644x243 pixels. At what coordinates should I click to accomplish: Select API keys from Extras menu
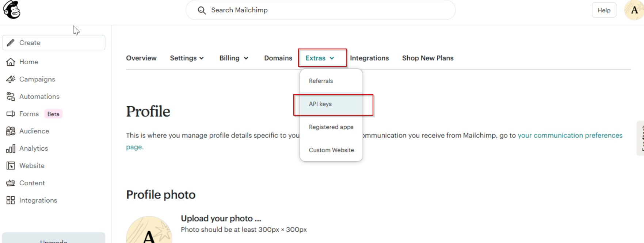(331, 104)
